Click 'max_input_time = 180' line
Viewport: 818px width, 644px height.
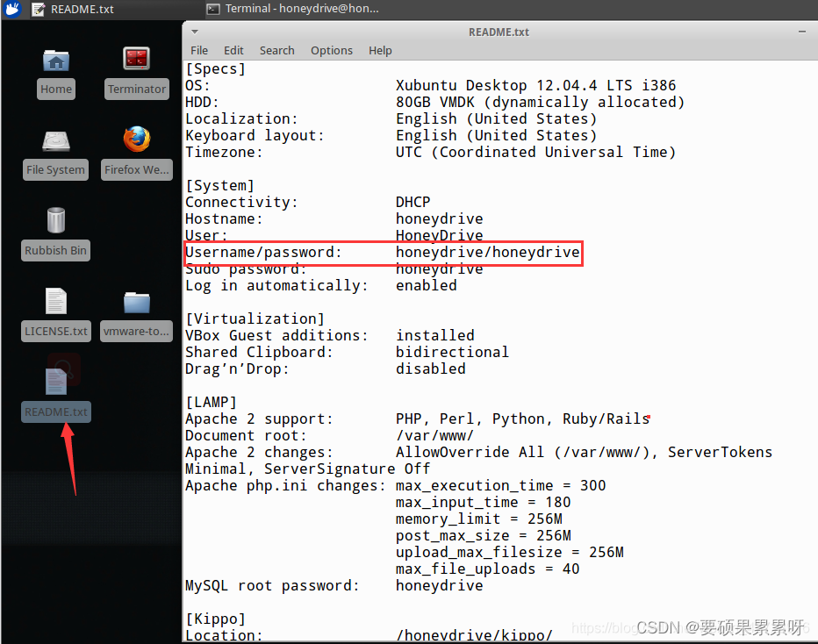tap(483, 503)
